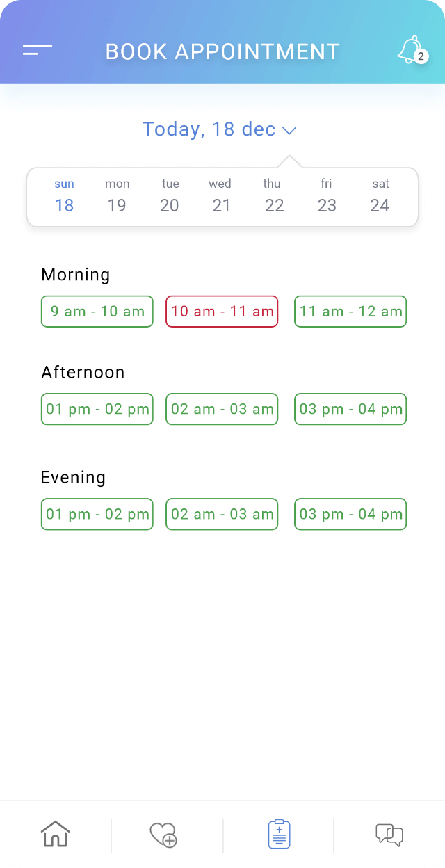
Task: Select Monday 19 in week strip
Action: tap(117, 196)
